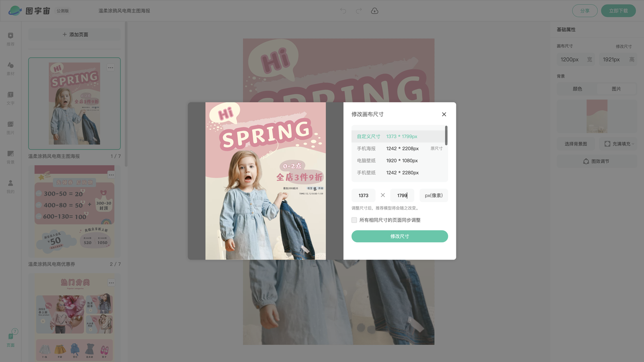Open the 素材 materials sidebar panel
The width and height of the screenshot is (644, 362).
(x=11, y=68)
